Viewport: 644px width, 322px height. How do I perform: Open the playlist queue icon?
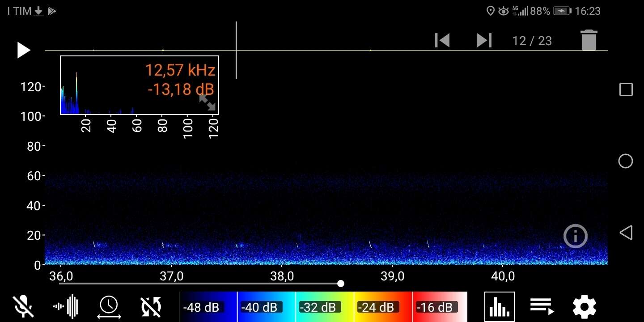[x=542, y=307]
